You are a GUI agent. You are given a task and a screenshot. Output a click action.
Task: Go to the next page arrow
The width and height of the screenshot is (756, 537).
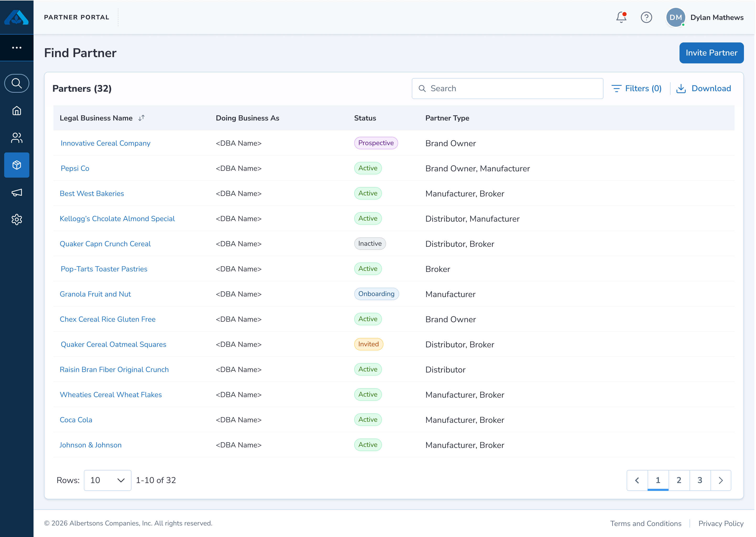[721, 480]
